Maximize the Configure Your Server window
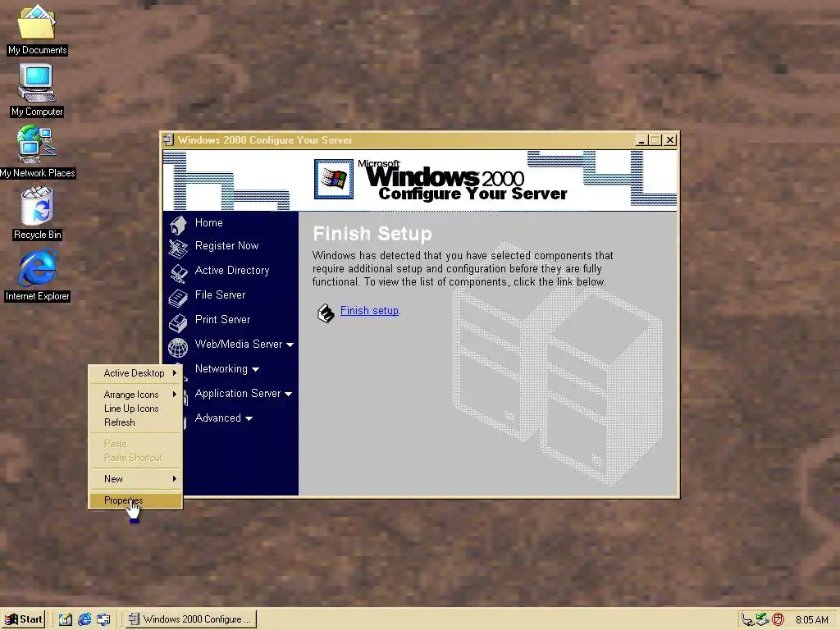Viewport: 840px width, 630px height. coord(655,140)
